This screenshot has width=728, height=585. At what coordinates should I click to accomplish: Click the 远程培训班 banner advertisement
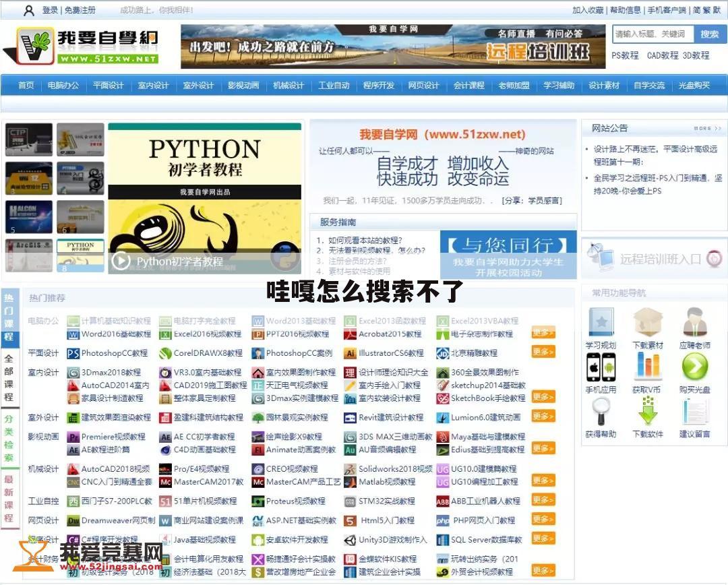[x=393, y=46]
